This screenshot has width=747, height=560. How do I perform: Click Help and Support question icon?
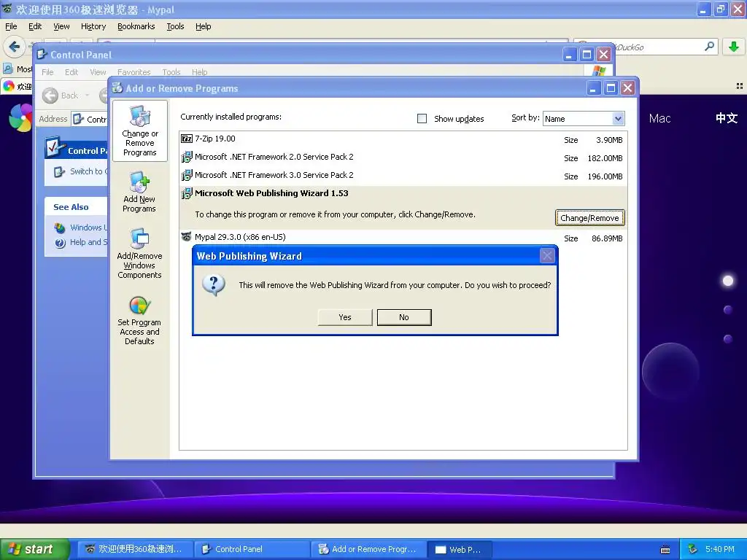60,243
